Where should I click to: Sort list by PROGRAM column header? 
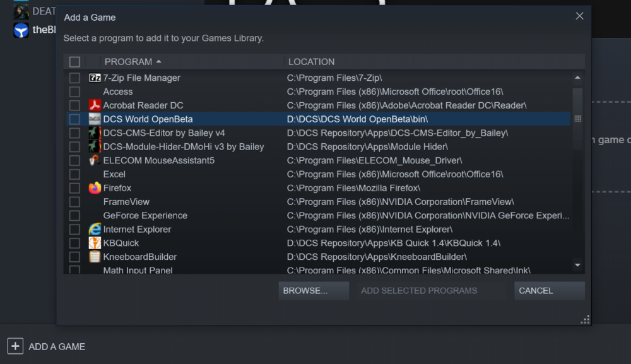tap(129, 62)
